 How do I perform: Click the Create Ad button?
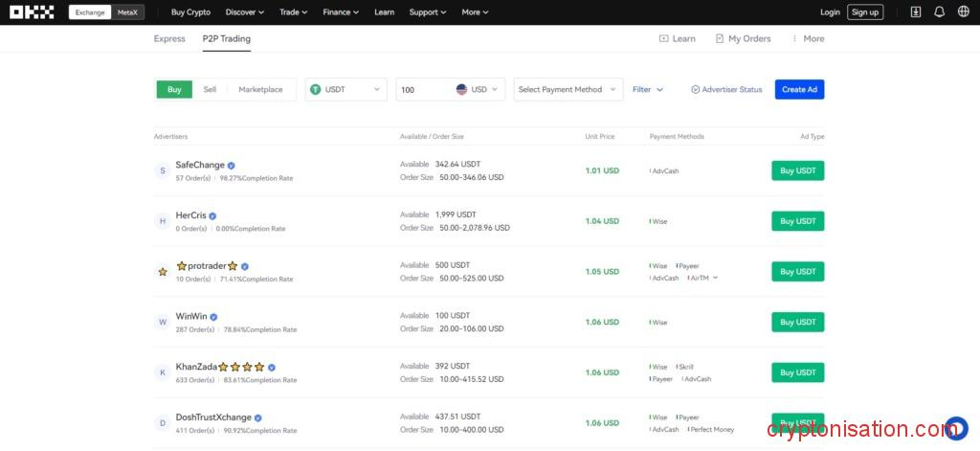pyautogui.click(x=799, y=89)
